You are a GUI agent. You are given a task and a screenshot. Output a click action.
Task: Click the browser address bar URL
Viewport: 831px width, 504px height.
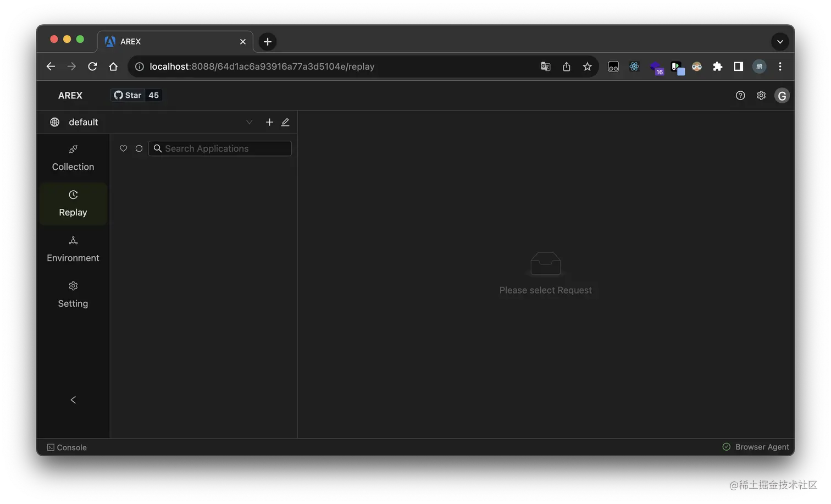point(262,67)
